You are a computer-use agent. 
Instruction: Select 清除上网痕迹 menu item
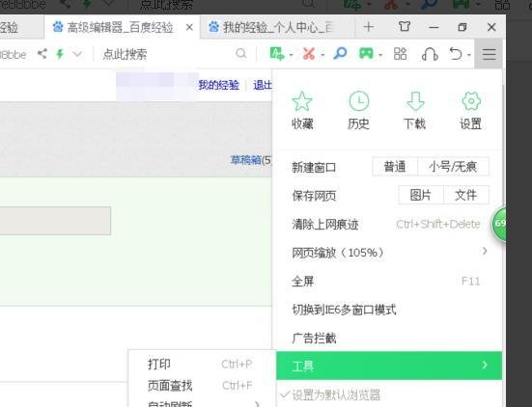(389, 224)
